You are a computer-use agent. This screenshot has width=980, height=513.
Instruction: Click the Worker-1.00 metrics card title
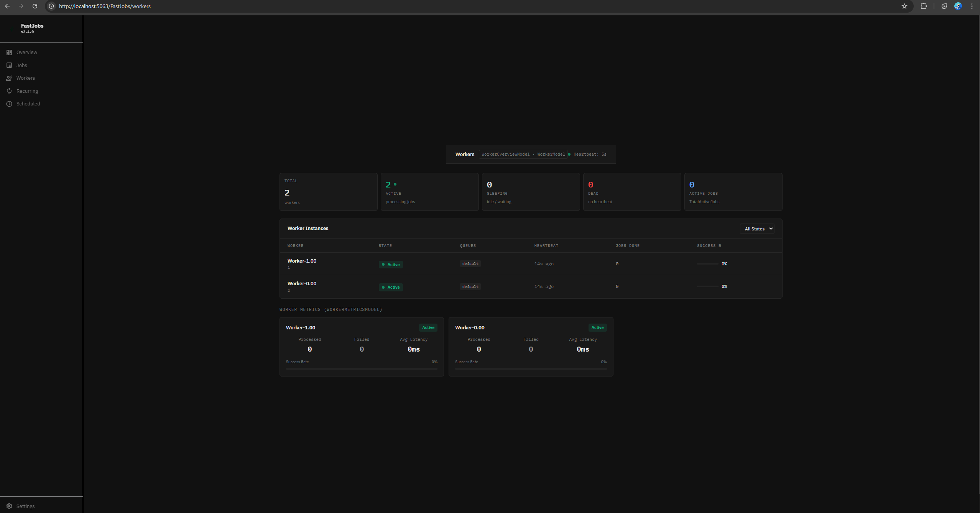click(301, 328)
